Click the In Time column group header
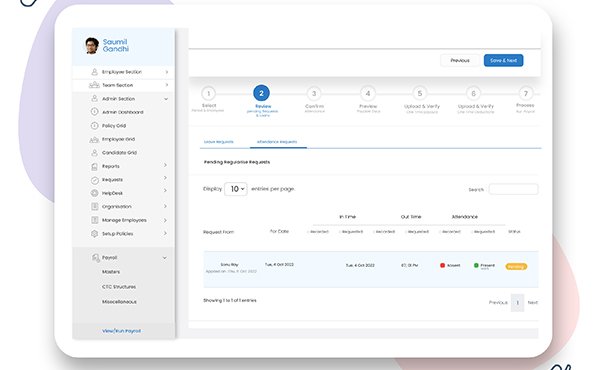Screen dimensions: 600x370 [x=347, y=217]
